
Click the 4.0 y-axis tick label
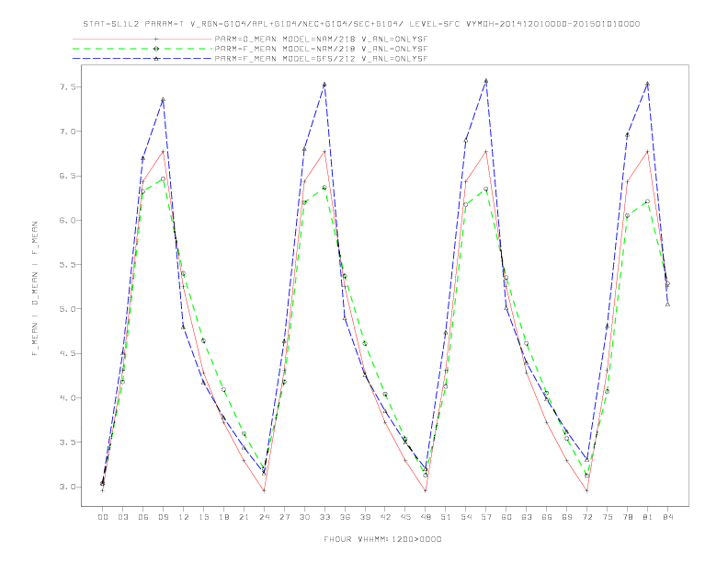[x=67, y=398]
